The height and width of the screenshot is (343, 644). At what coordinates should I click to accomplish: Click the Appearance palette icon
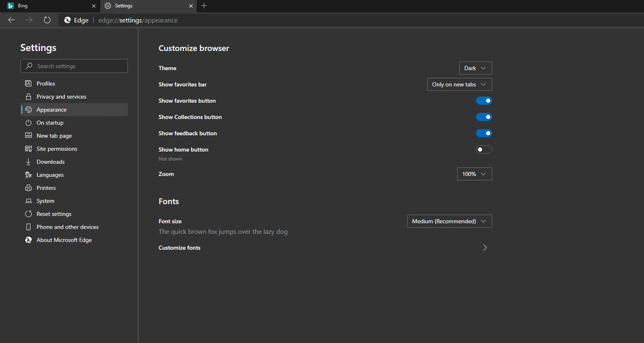tap(28, 109)
